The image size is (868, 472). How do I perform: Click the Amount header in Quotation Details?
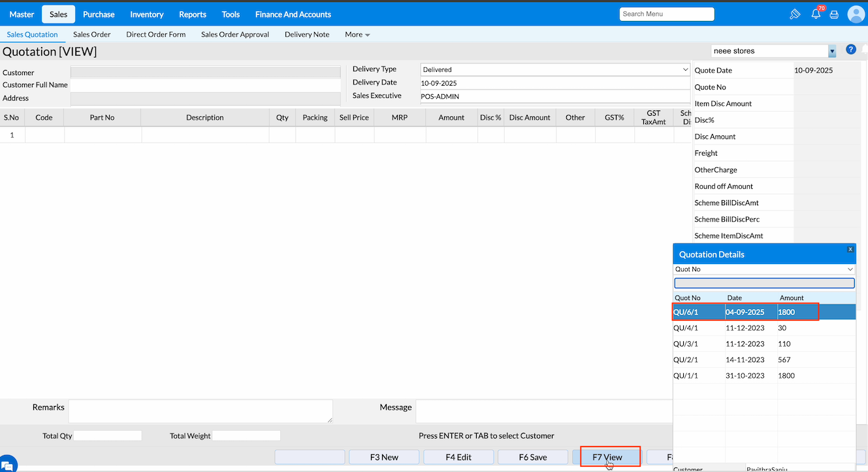(x=792, y=297)
